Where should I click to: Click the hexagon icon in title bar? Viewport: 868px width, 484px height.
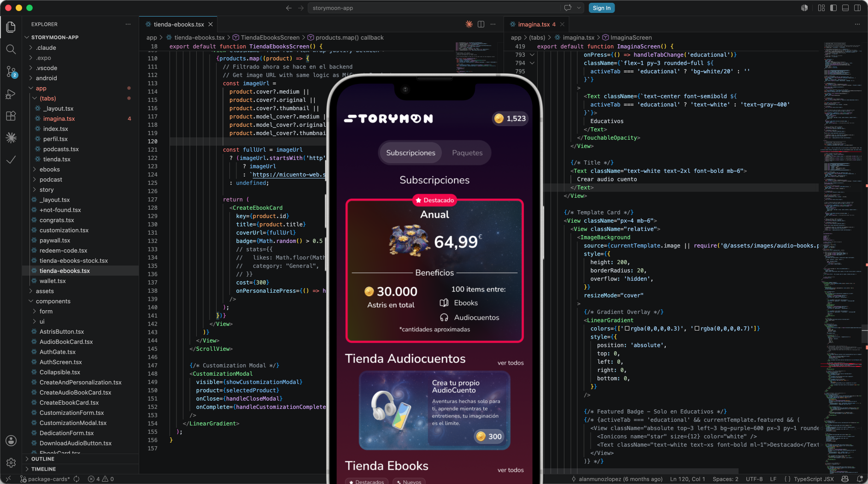[x=804, y=8]
